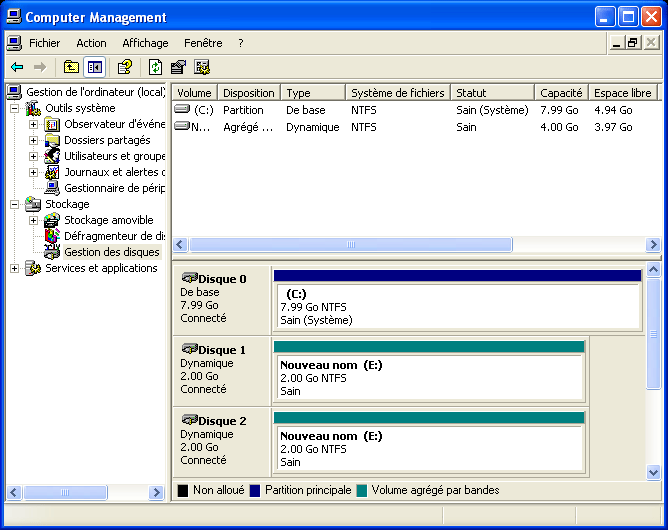Select the Défragmenteur de disque tree item
668x530 pixels.
click(x=114, y=236)
